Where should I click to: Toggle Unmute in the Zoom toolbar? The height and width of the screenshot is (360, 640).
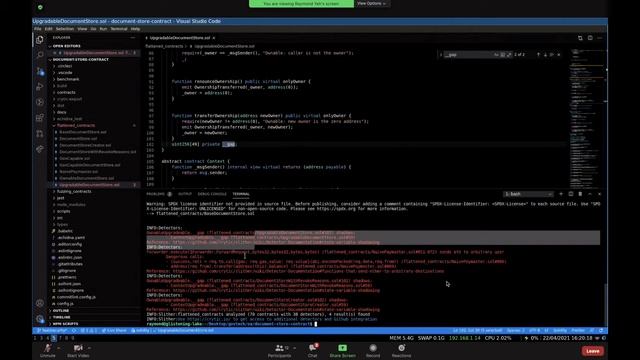tap(47, 350)
